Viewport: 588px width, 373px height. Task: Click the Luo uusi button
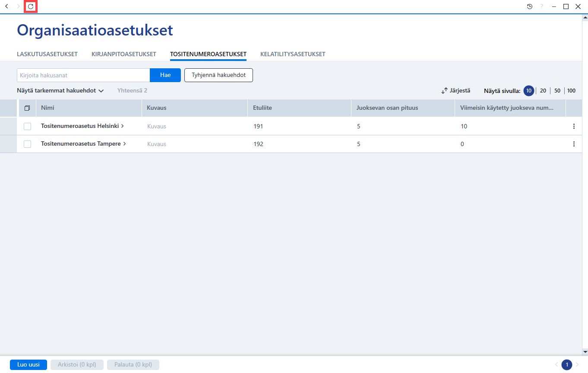point(28,365)
